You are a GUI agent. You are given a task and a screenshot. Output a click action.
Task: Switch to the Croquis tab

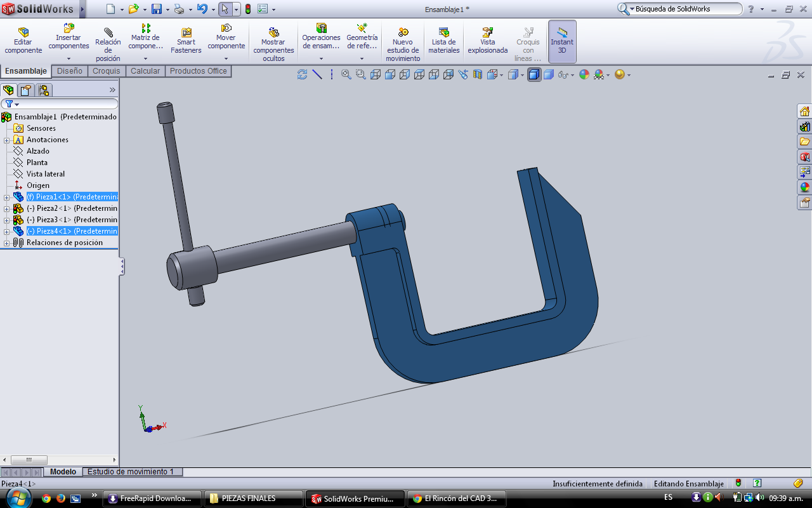[107, 71]
